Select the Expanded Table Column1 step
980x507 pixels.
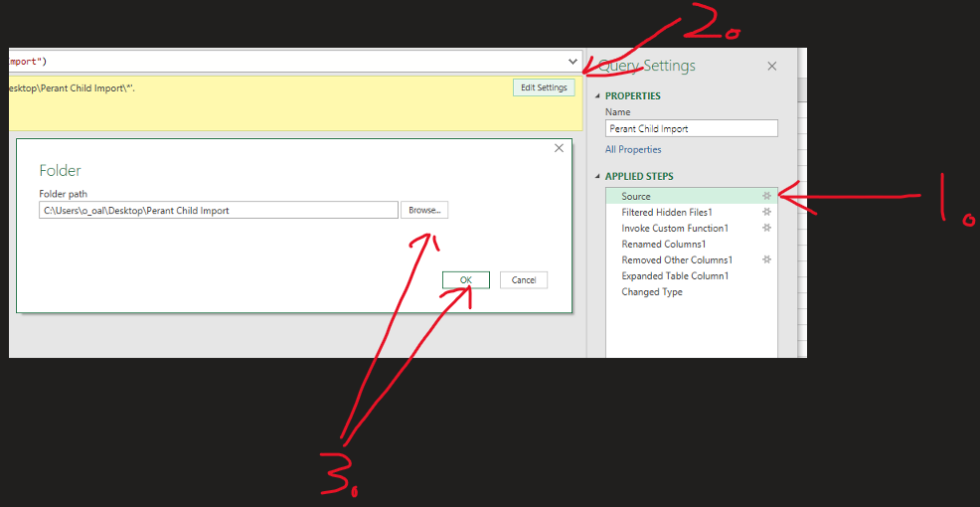click(x=691, y=275)
